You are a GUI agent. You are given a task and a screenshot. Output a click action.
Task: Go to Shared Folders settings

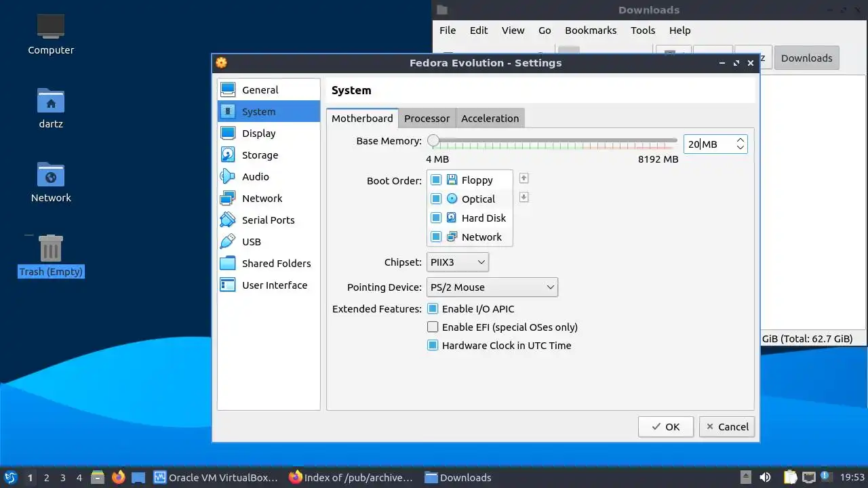pyautogui.click(x=269, y=264)
